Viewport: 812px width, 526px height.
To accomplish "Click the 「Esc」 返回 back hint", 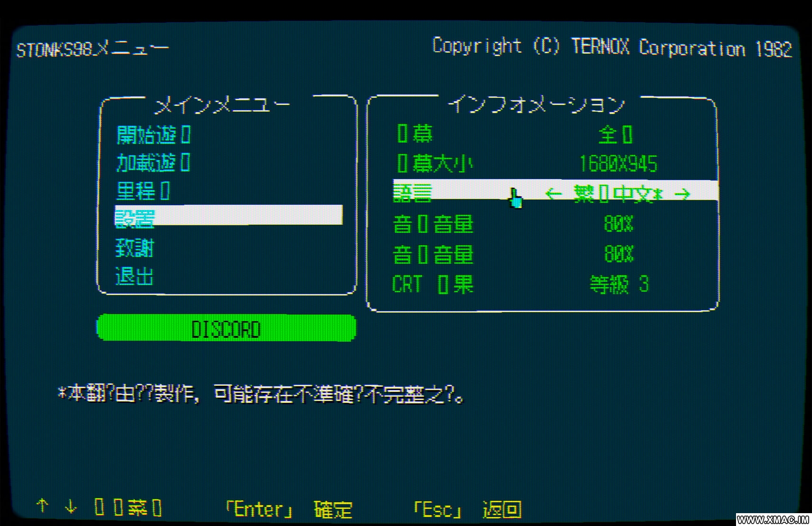I will (468, 509).
